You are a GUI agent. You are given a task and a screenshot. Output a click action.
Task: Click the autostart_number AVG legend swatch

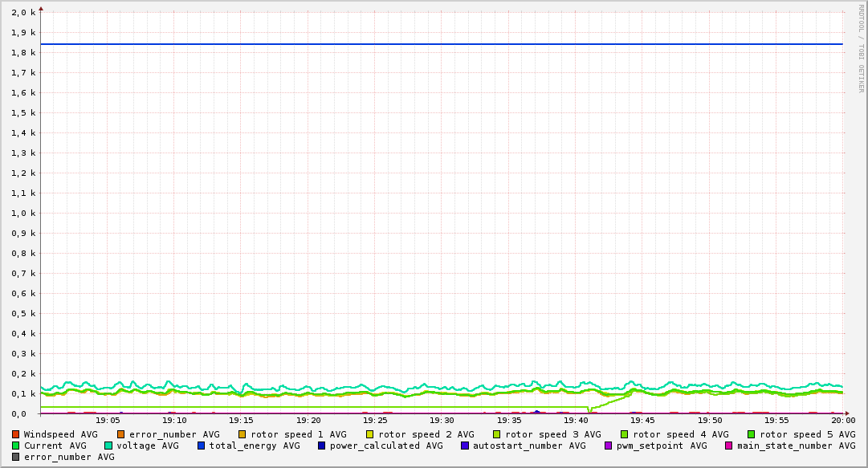point(465,446)
